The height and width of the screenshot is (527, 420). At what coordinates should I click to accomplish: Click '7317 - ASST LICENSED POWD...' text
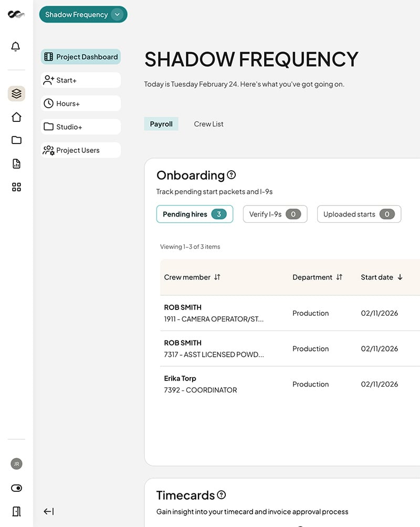(x=214, y=355)
